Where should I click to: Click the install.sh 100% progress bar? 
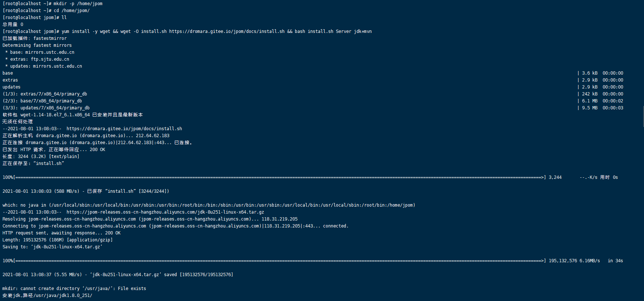[274, 177]
